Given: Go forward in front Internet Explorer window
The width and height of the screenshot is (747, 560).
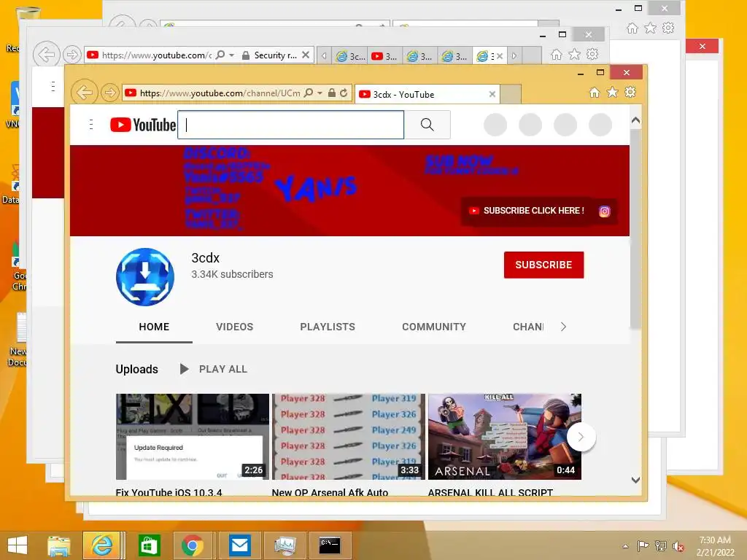Looking at the screenshot, I should (x=109, y=93).
